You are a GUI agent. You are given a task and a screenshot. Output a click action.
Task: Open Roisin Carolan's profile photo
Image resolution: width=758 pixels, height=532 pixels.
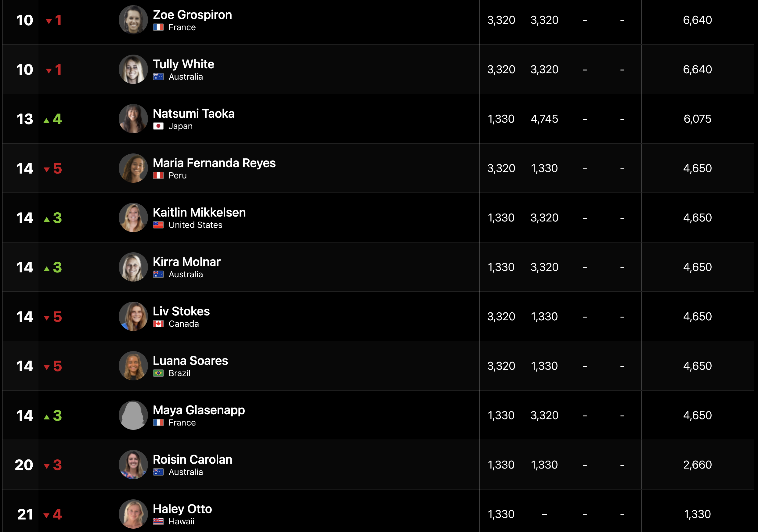click(133, 465)
